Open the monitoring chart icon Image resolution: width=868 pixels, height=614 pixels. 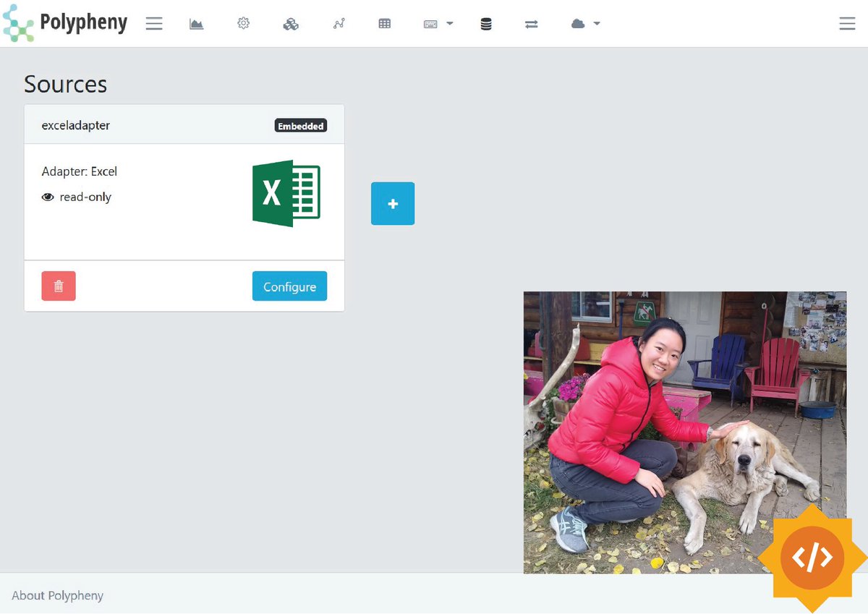[196, 24]
